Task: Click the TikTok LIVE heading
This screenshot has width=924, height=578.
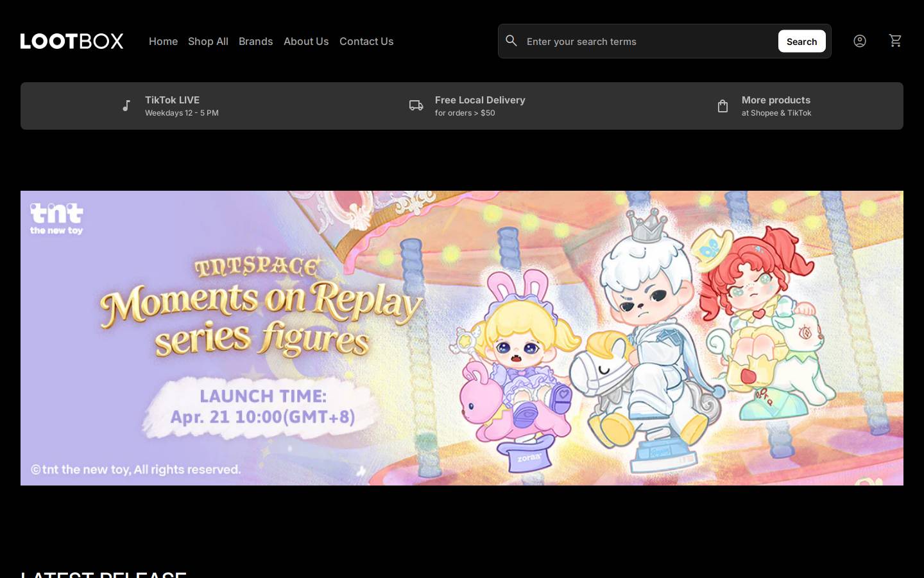Action: (172, 100)
